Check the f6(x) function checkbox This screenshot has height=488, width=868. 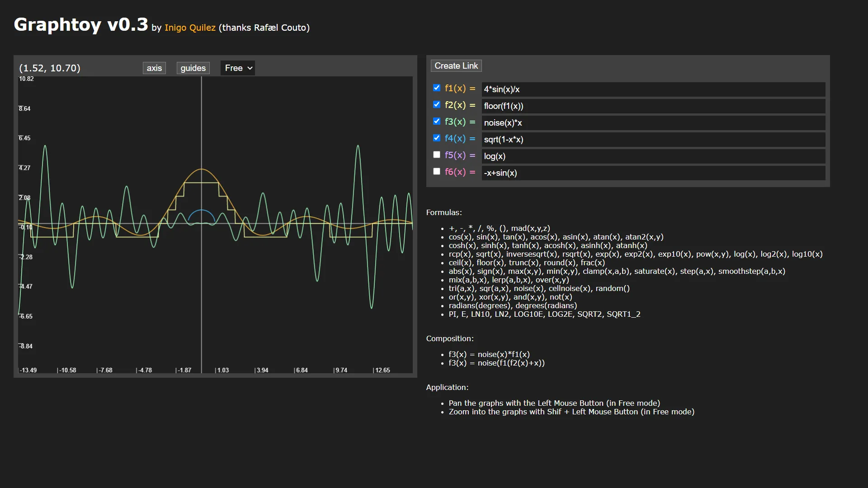pos(437,172)
